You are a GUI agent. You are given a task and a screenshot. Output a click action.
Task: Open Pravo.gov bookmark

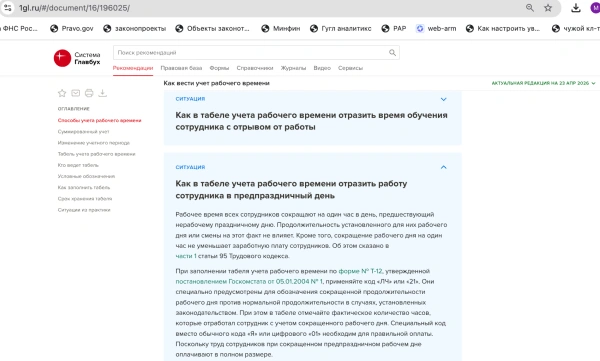tap(72, 28)
